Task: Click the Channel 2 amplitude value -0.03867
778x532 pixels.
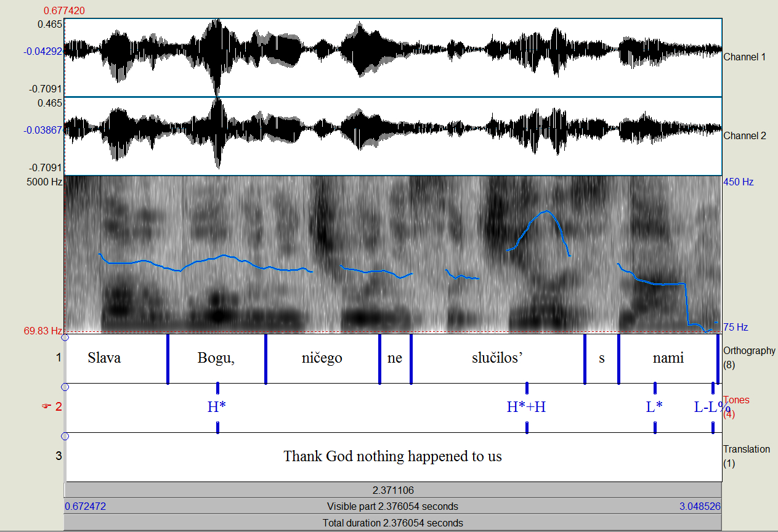Action: pos(43,131)
